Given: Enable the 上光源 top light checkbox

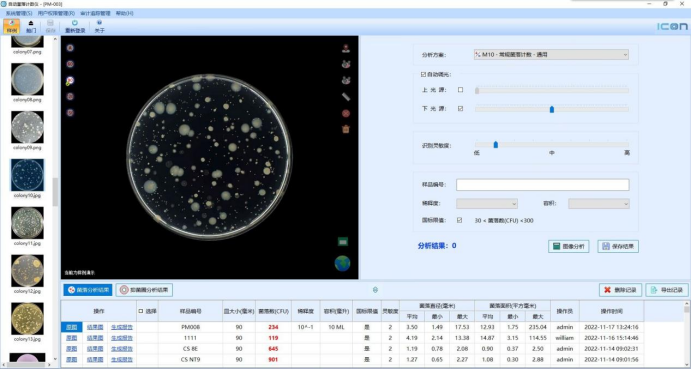Looking at the screenshot, I should (460, 90).
